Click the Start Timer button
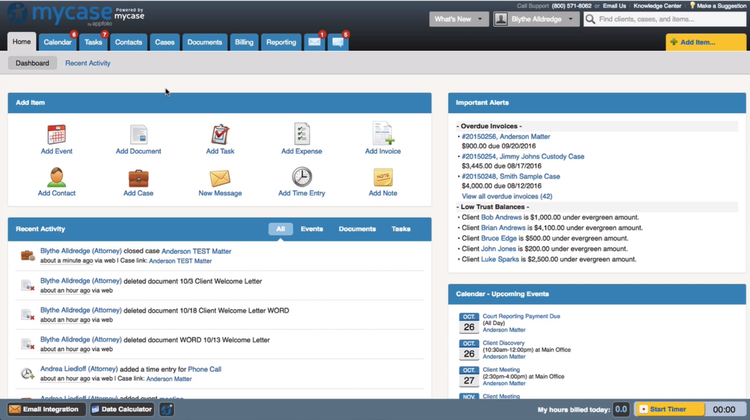This screenshot has width=750, height=420. pyautogui.click(x=669, y=409)
